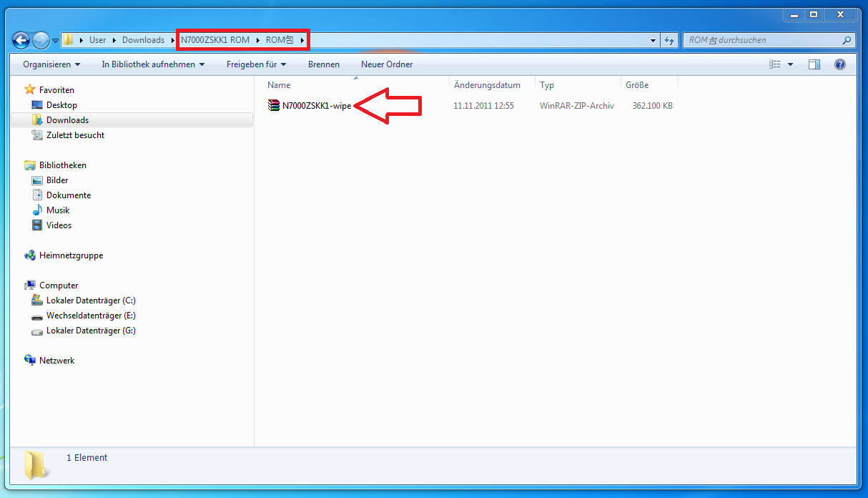The width and height of the screenshot is (868, 498).
Task: Open the Dokumente library
Action: (69, 195)
